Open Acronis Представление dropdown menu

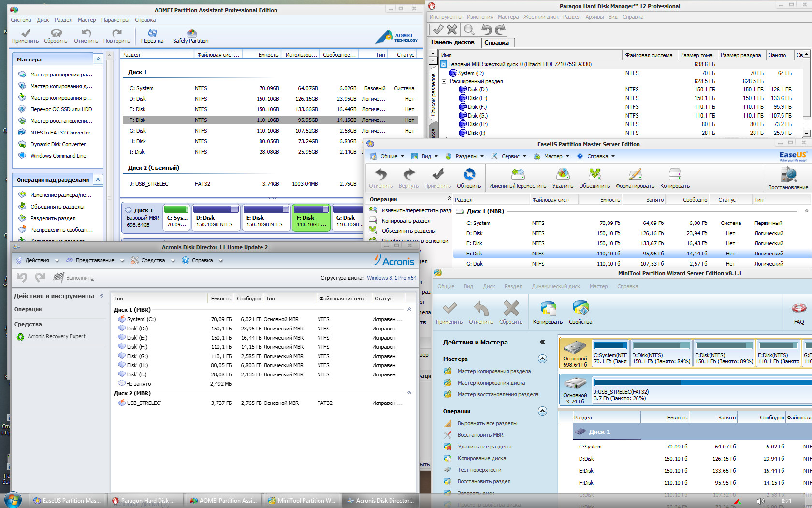click(95, 260)
